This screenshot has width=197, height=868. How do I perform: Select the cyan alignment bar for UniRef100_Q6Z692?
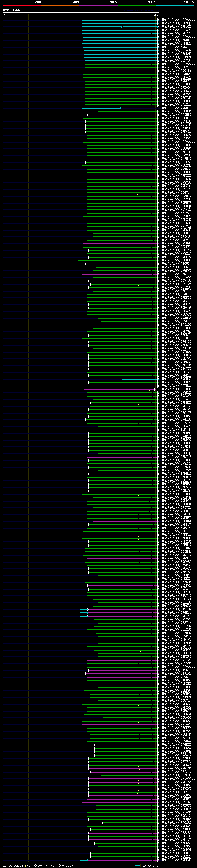(121, 50)
